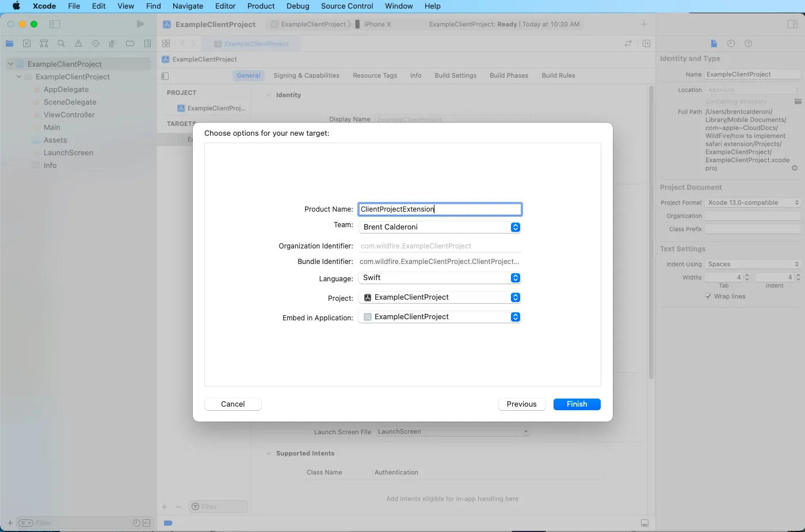805x532 pixels.
Task: Click the Product Name text field
Action: 440,209
